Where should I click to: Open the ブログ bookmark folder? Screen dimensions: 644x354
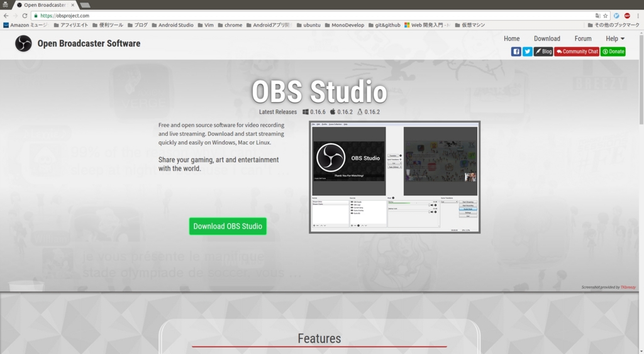point(138,25)
